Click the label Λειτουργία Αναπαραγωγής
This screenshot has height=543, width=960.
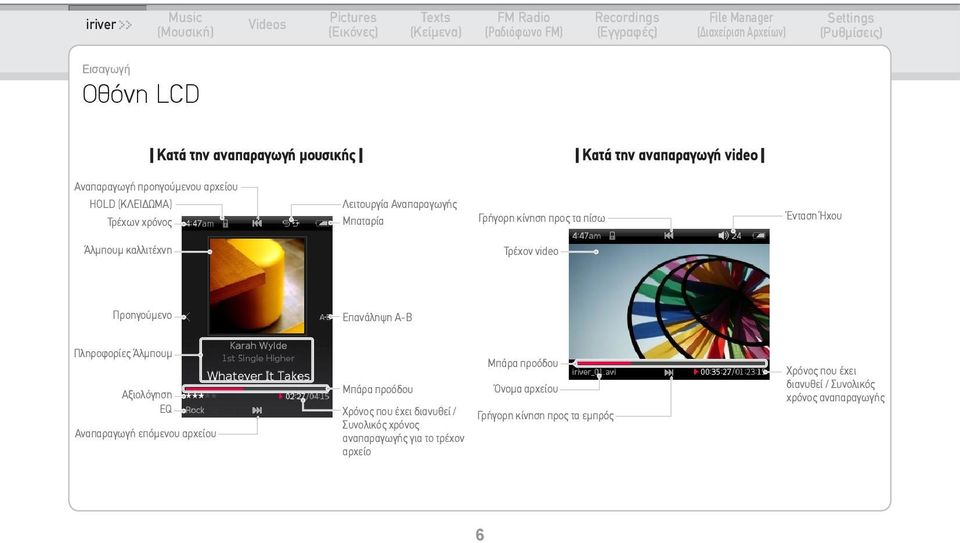pos(400,204)
